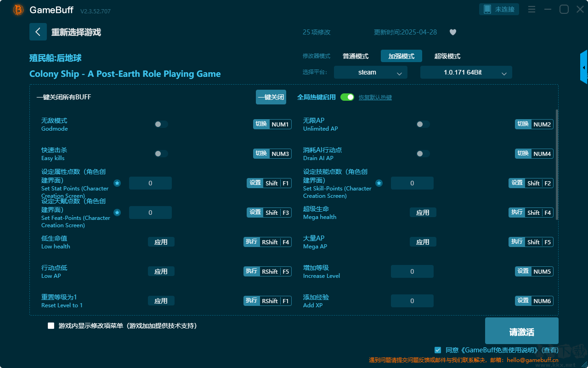Click 恢复默认热键 link
Screen dimensions: 588x368
pos(375,98)
